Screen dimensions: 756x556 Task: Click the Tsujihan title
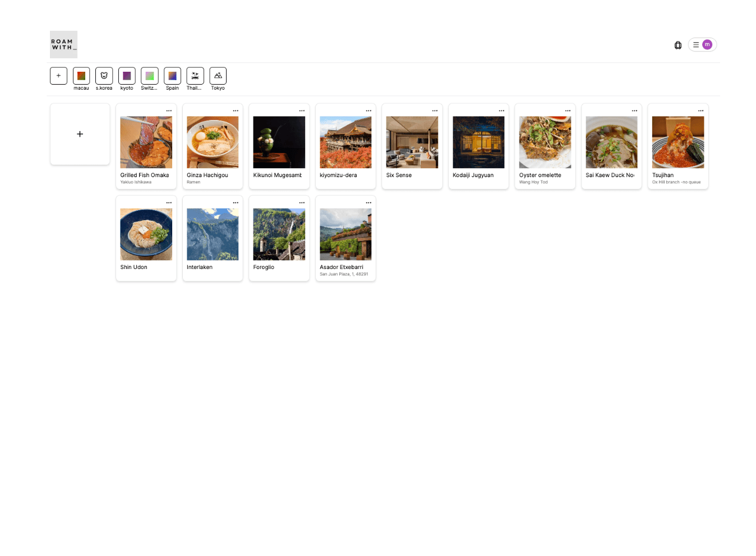pos(663,175)
